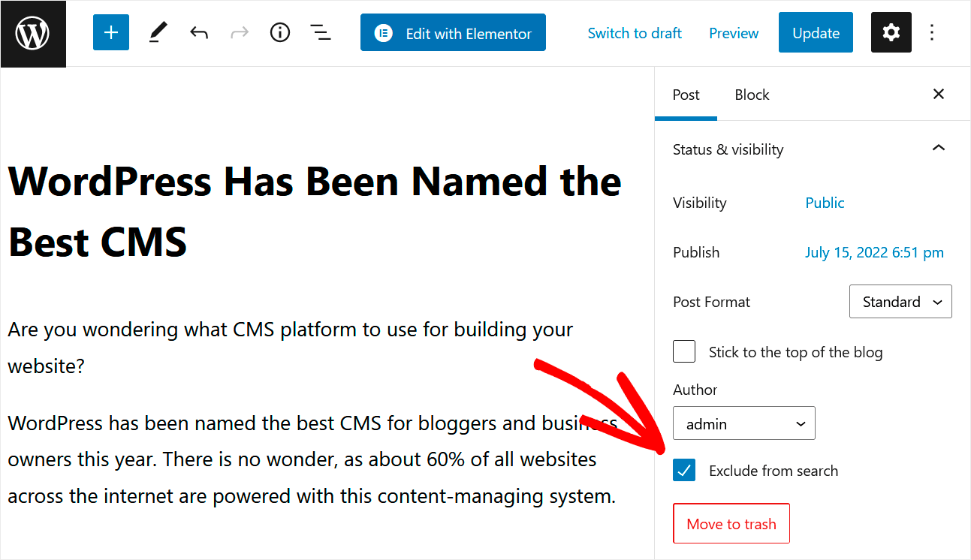Collapse the Status & visibility section

[938, 148]
